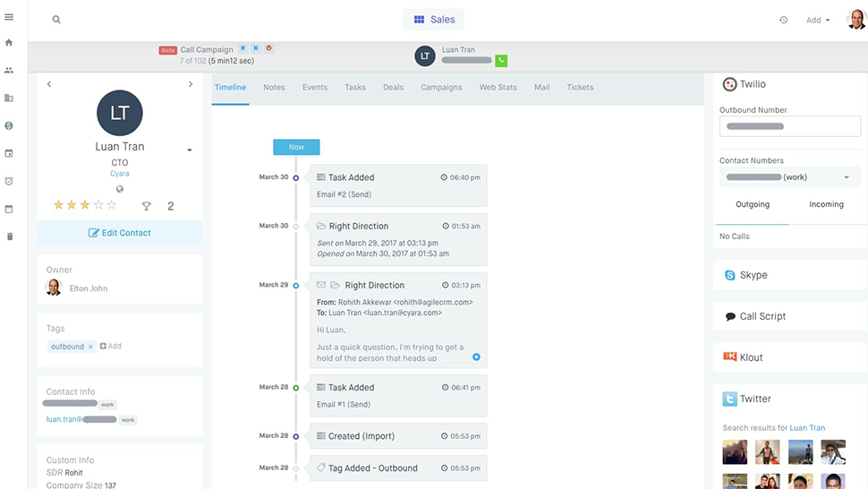The height and width of the screenshot is (489, 868).
Task: Click the home icon in sidebar
Action: click(x=9, y=43)
